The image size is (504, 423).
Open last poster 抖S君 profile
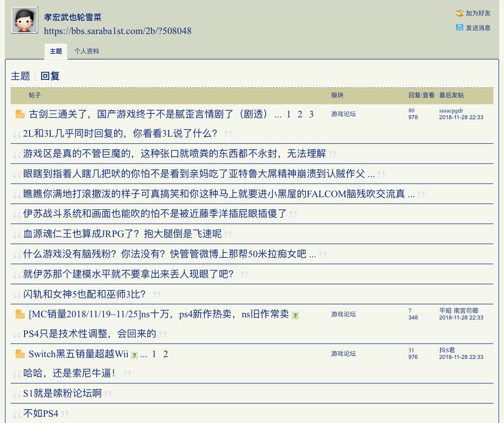447,350
